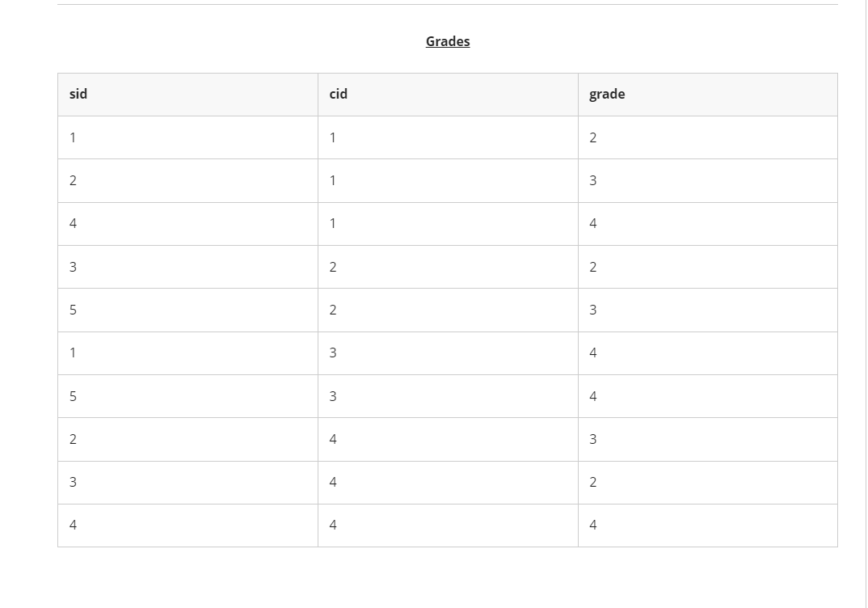Image resolution: width=868 pixels, height=608 pixels.
Task: Click cid cell in row with sid 4, grade 4, cid 1
Action: click(448, 224)
